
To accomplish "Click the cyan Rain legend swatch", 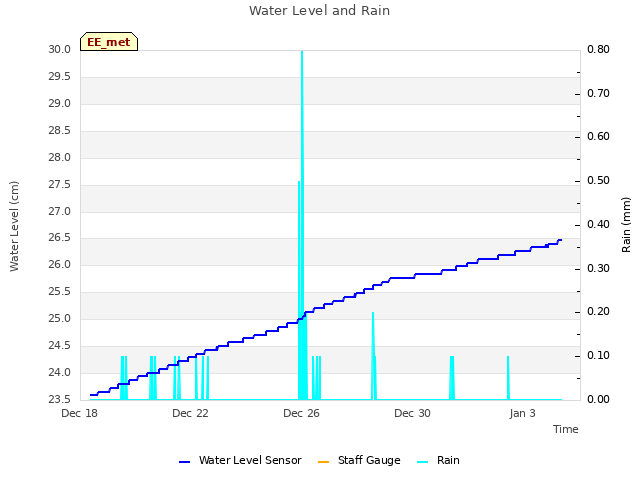I will [423, 462].
